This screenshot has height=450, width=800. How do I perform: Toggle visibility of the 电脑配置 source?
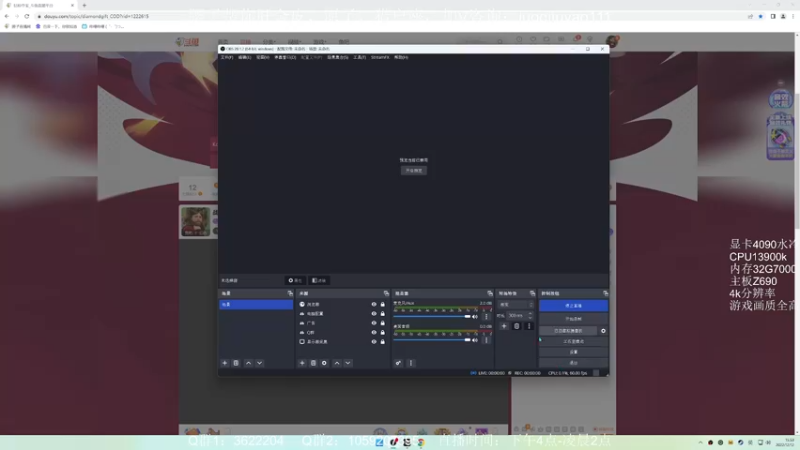[374, 314]
